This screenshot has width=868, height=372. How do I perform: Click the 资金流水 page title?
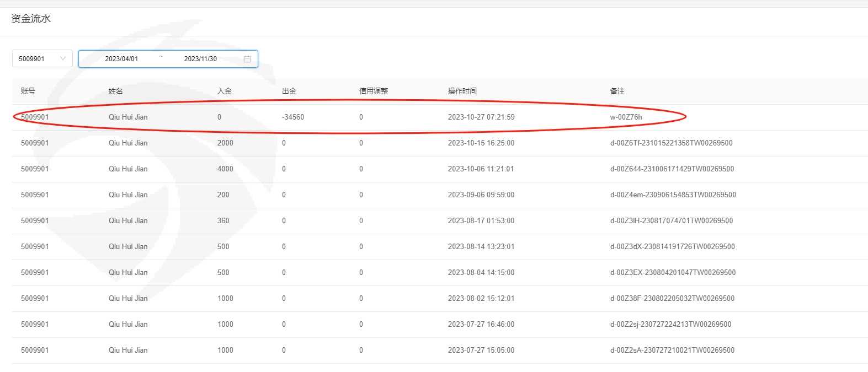pos(31,19)
